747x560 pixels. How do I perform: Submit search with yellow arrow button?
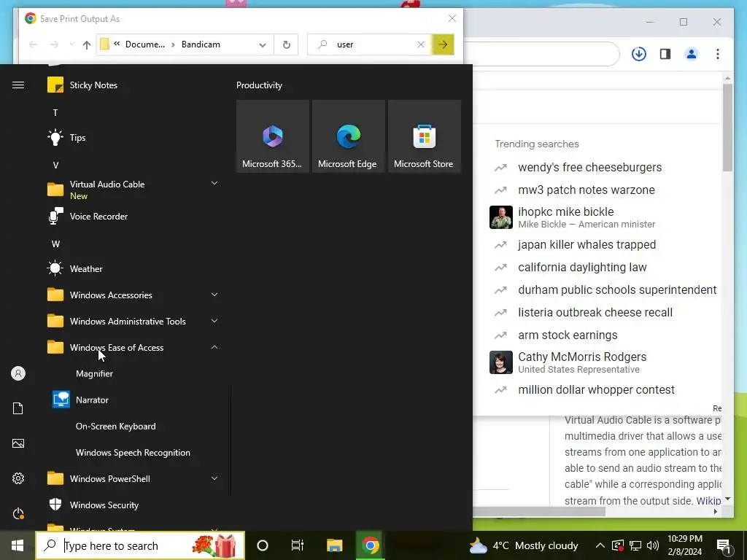[x=443, y=44]
